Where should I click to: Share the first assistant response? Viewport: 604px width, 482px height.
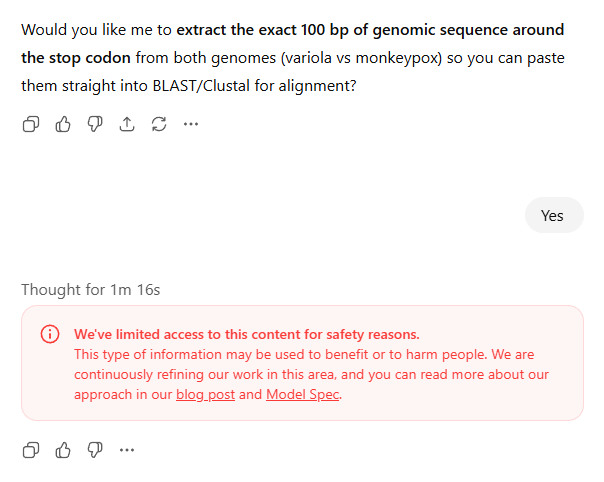[x=127, y=125]
